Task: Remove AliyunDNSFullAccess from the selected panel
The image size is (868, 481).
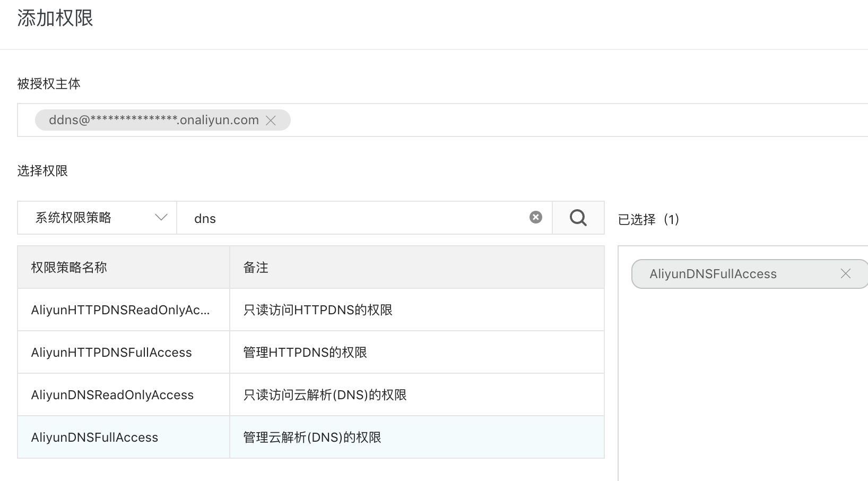Action: tap(845, 274)
